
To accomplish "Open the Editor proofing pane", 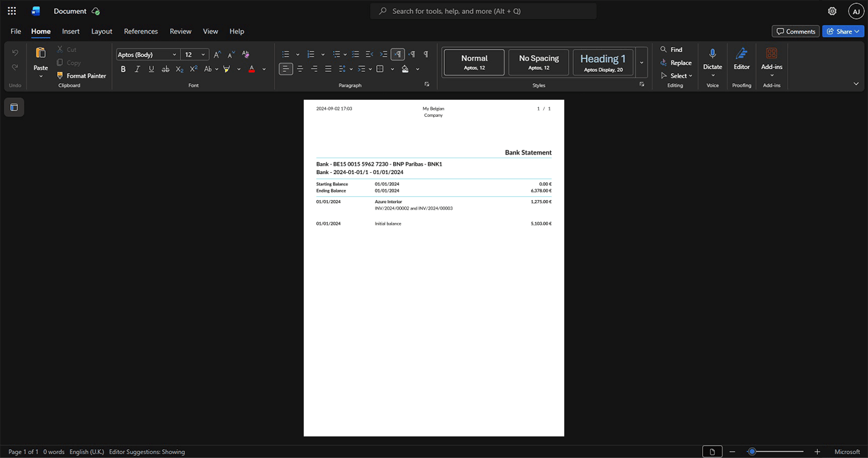I will [x=742, y=58].
